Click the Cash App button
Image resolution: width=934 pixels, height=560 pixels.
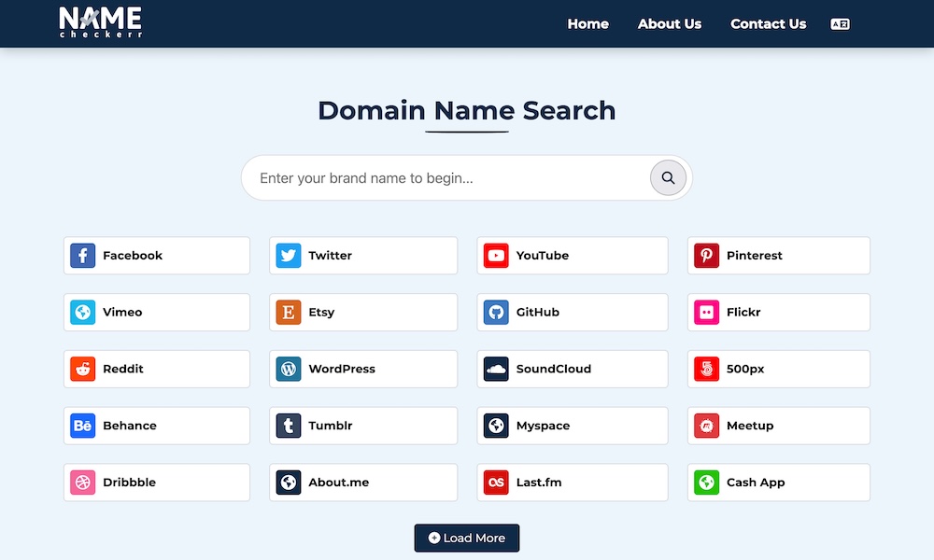point(778,483)
